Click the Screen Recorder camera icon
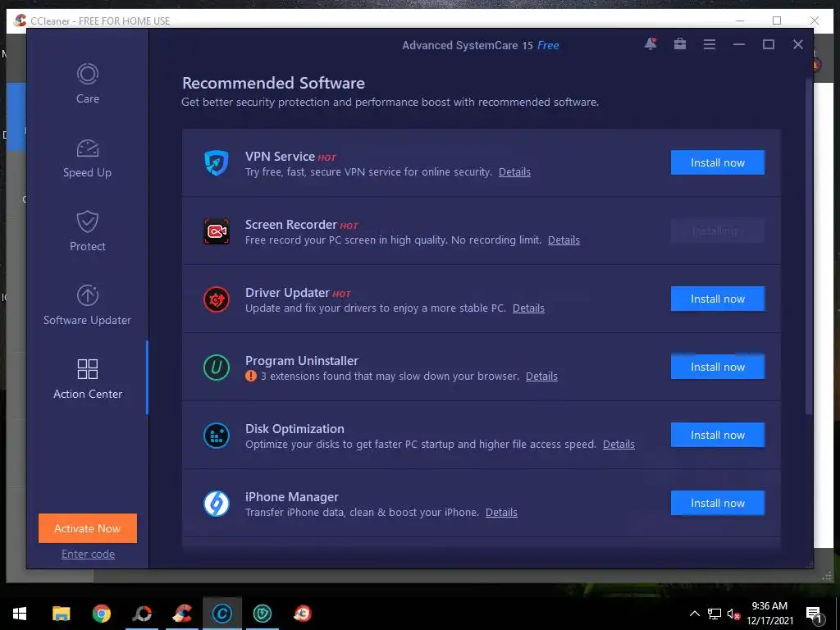The height and width of the screenshot is (630, 840). (x=217, y=231)
